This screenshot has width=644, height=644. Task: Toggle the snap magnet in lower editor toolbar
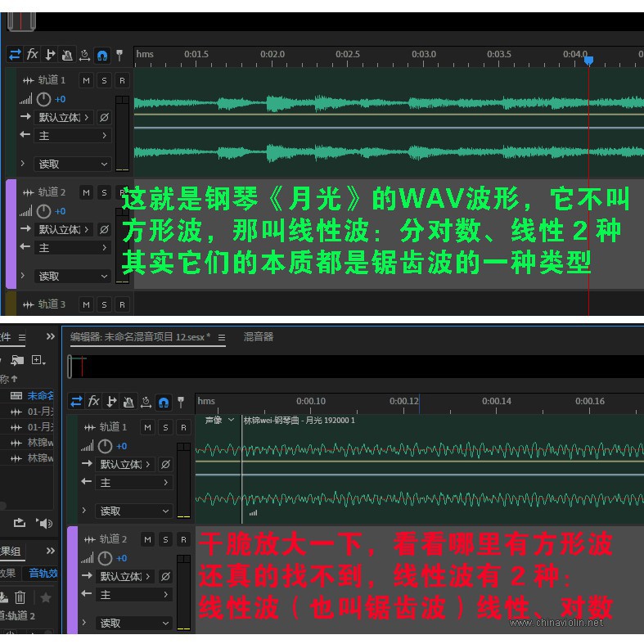pyautogui.click(x=163, y=402)
